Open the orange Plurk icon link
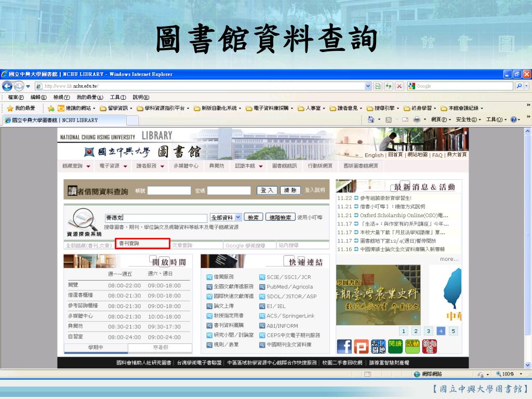This screenshot has width=532, height=399. (361, 347)
